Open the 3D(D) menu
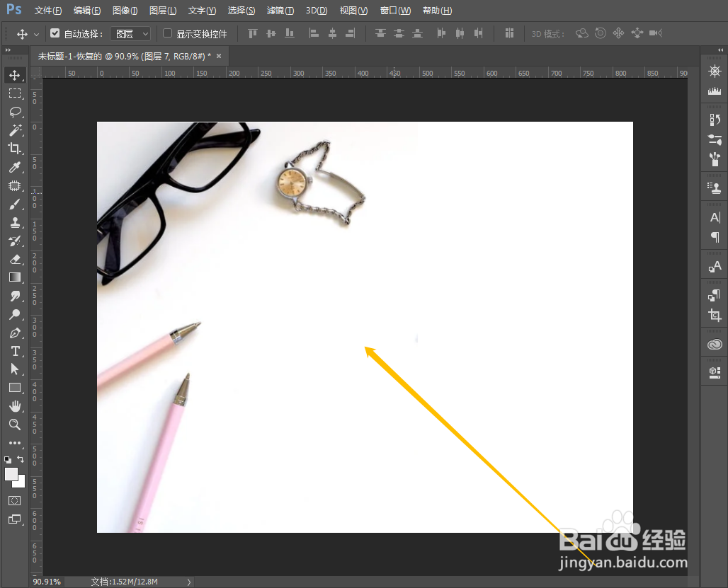Viewport: 728px width, 588px height. click(x=317, y=10)
